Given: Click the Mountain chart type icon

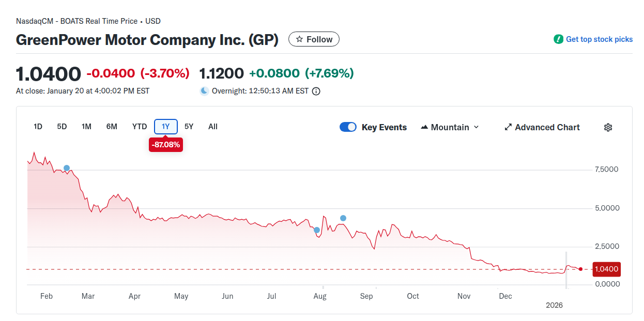Looking at the screenshot, I should click(425, 127).
